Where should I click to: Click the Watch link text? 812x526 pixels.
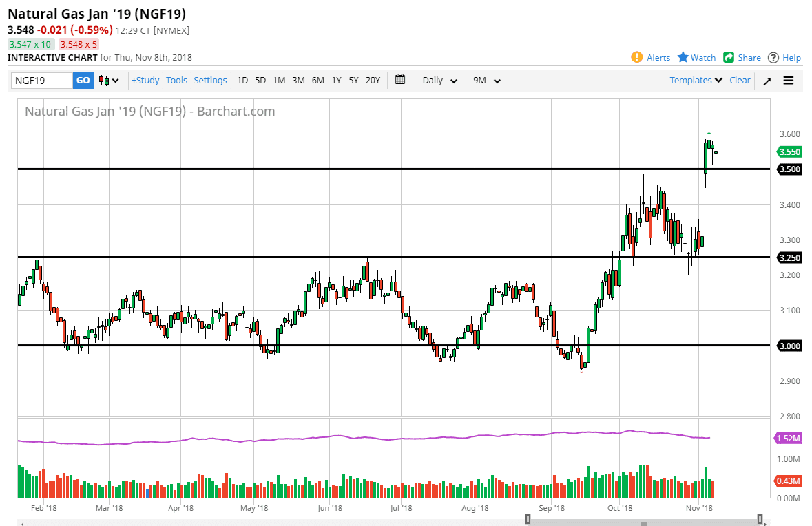(702, 57)
